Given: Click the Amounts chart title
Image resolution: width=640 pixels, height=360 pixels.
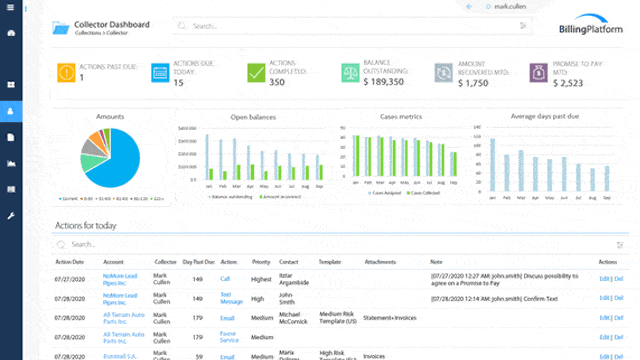Looking at the screenshot, I should [x=110, y=117].
